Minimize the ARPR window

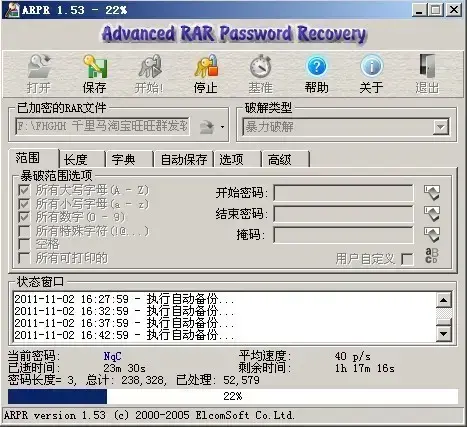419,9
